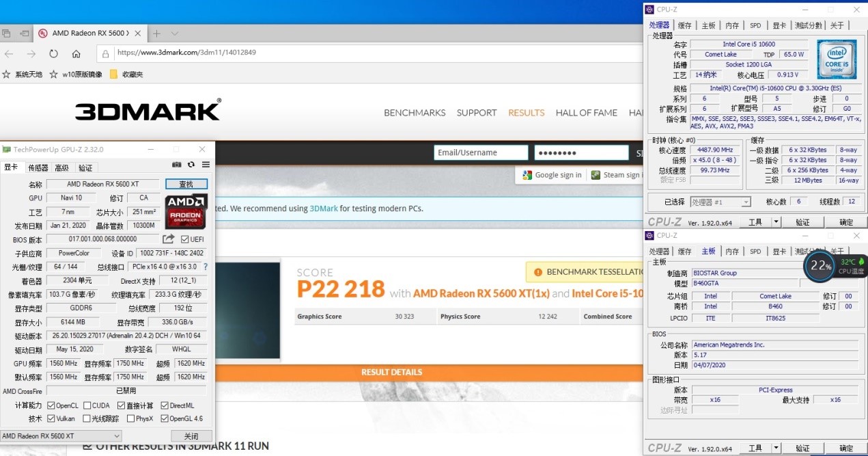868x456 pixels.
Task: Click the set-tabs-aside icon left of the tab
Action: click(25, 33)
